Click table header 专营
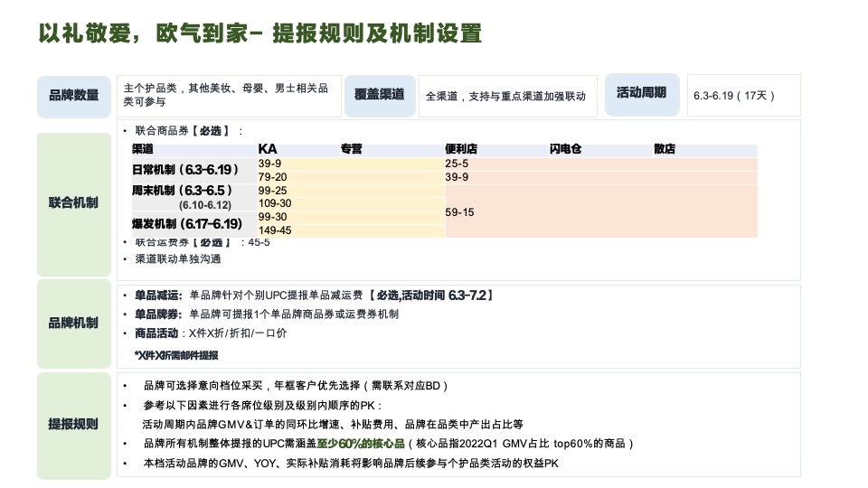This screenshot has width=868, height=488. 351,149
